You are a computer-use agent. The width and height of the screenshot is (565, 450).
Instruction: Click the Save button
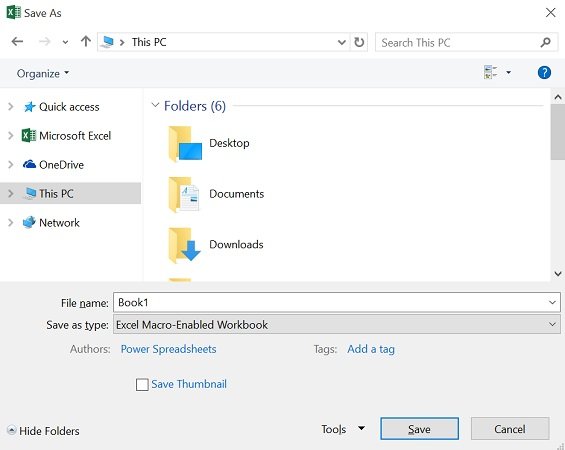click(419, 429)
